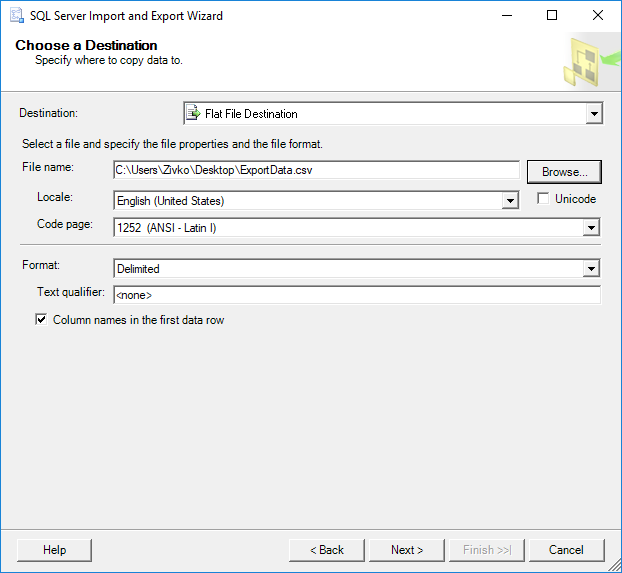Expand the Destination dropdown arrow

(594, 113)
